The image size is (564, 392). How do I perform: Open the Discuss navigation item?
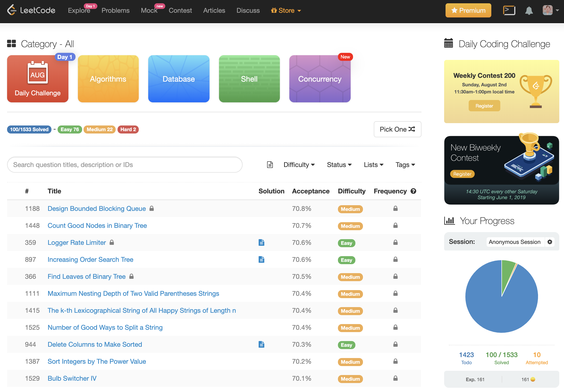point(248,11)
